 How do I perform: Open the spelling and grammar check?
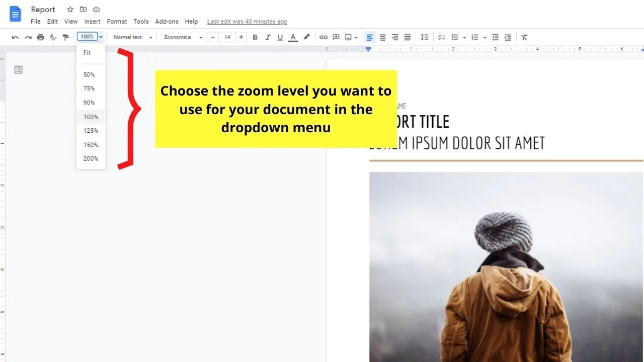(x=53, y=37)
